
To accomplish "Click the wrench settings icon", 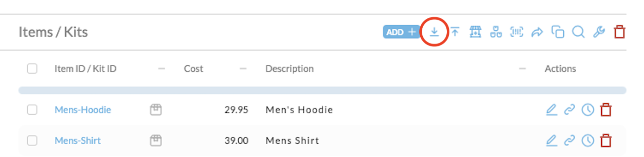I will [599, 32].
